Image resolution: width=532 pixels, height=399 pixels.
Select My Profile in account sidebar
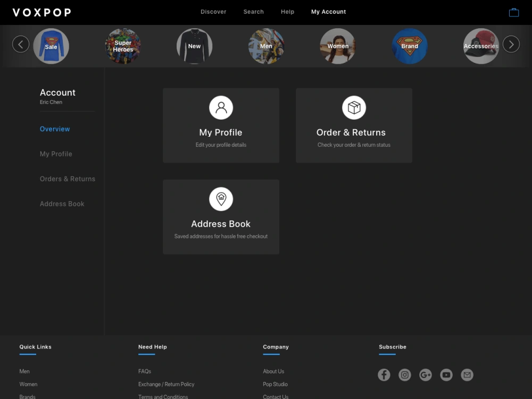tap(56, 154)
